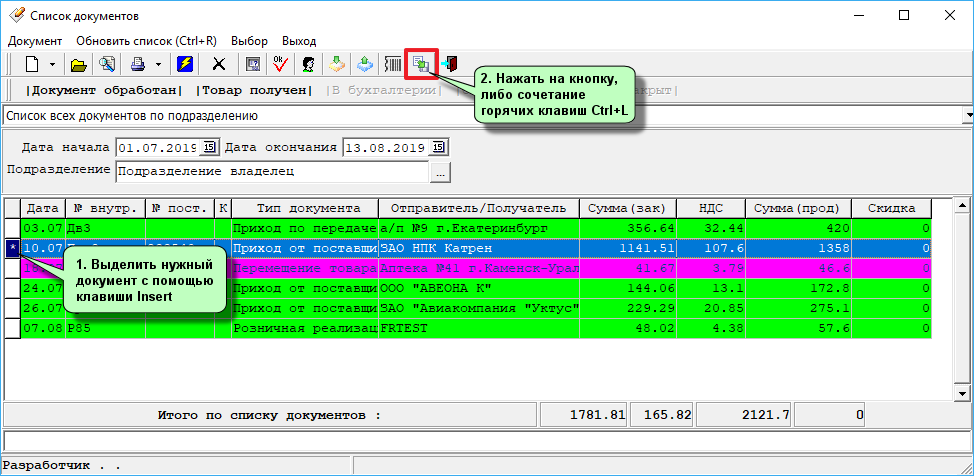The image size is (974, 476).
Task: Select the а/п №9 г.Екатеринбург cell
Action: click(x=479, y=228)
